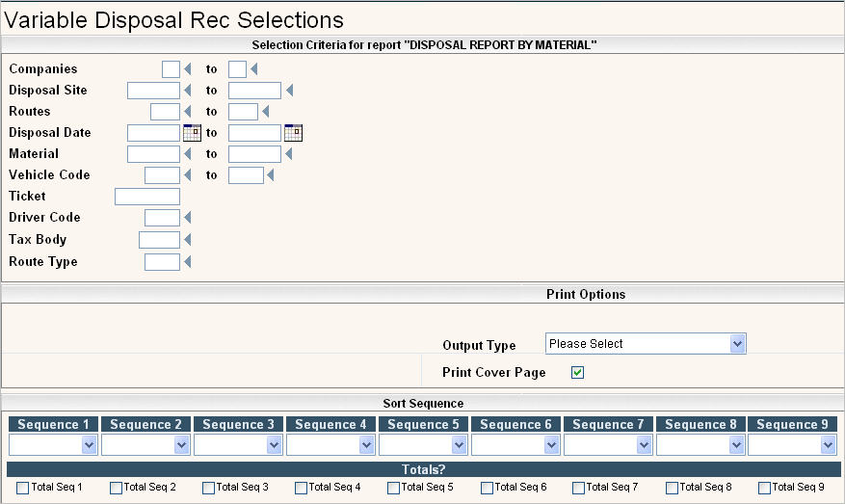Focus the Routes to input field
This screenshot has width=845, height=504.
click(243, 112)
